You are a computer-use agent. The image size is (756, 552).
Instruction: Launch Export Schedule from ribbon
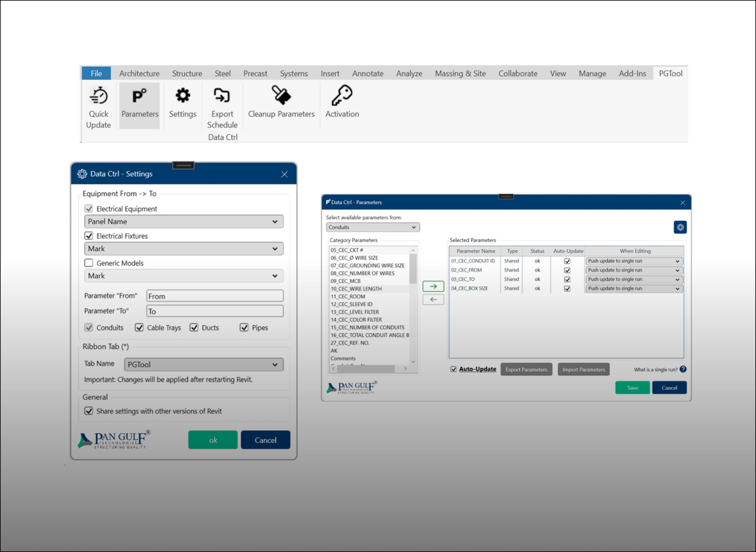(222, 96)
